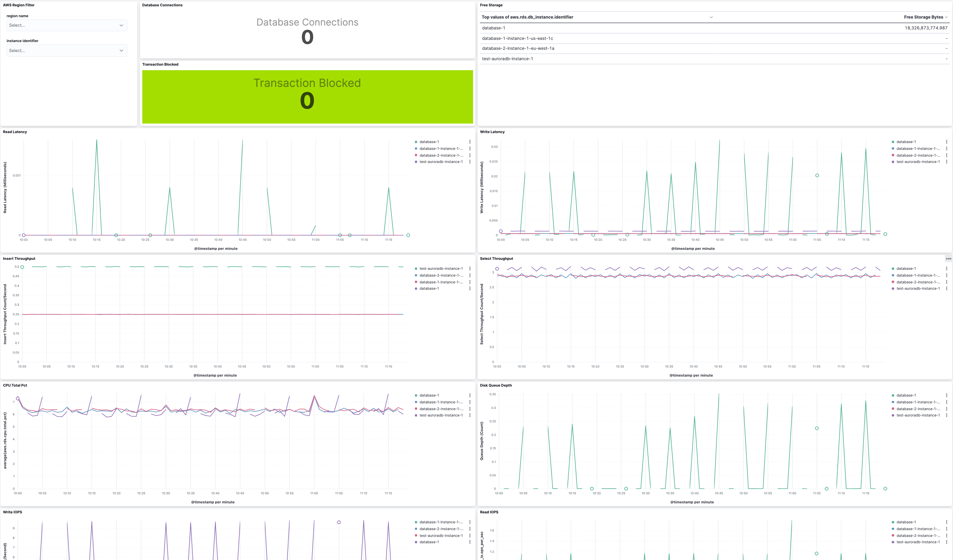Open legend actions for test-auroradb-instance-1 in CPU Total Pct
The image size is (953, 560).
click(470, 415)
